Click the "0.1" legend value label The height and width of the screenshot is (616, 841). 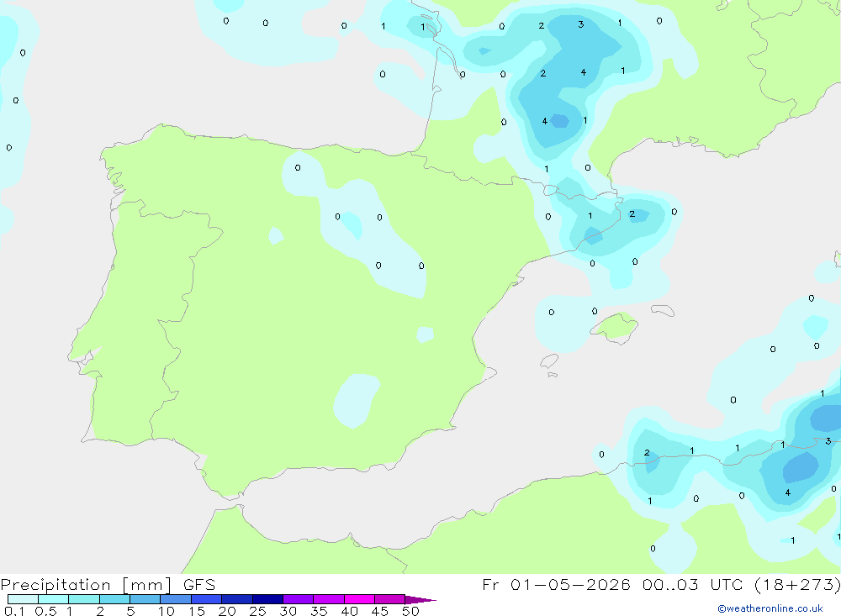tap(14, 611)
